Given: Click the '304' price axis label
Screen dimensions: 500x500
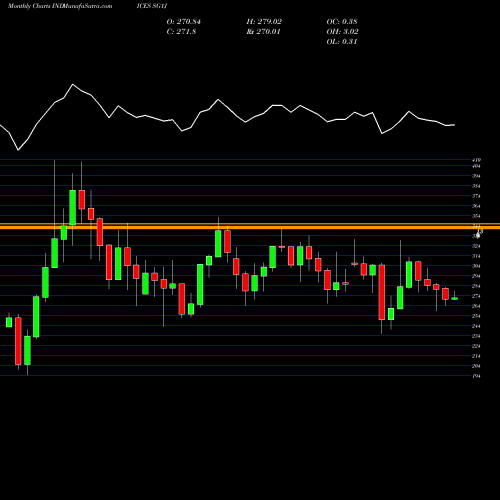Looking at the screenshot, I should pyautogui.click(x=476, y=266).
